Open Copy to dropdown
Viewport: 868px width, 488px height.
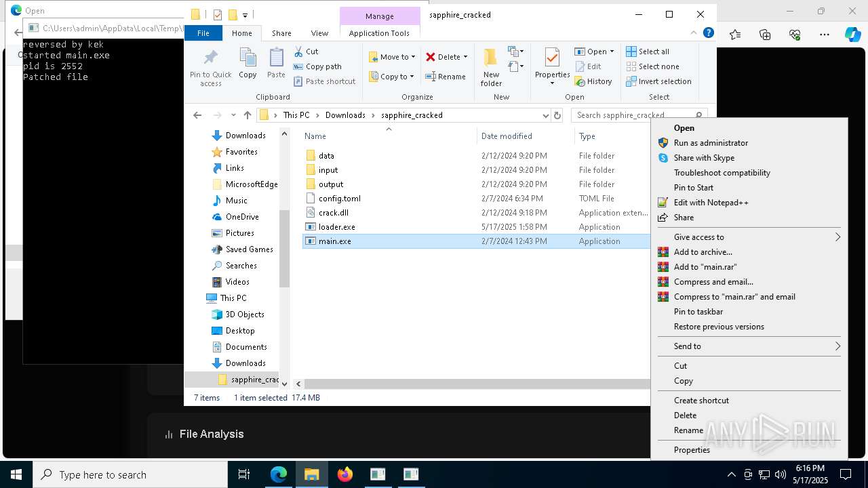tap(392, 77)
